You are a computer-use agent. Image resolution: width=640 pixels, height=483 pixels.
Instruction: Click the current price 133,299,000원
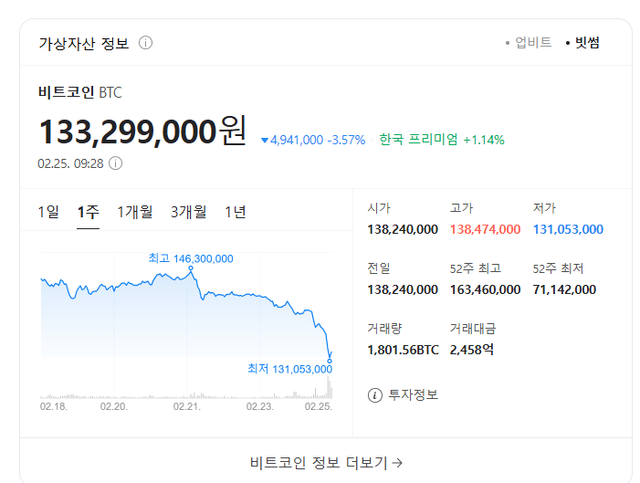coord(142,132)
